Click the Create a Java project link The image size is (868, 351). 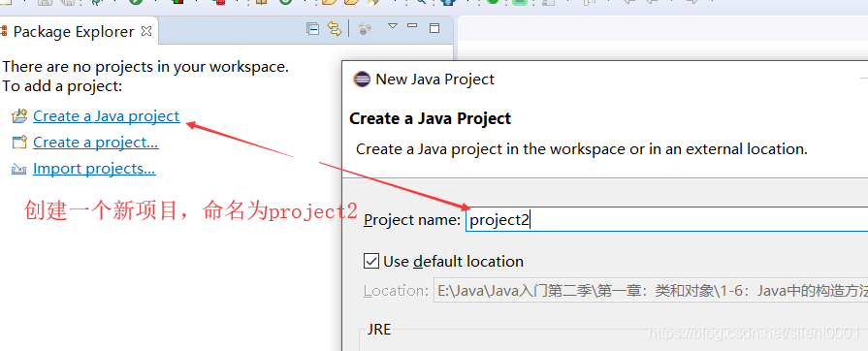point(107,116)
